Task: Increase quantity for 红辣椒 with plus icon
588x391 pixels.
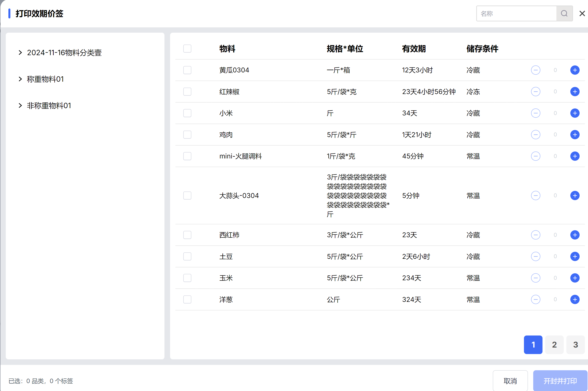Action: coord(575,92)
